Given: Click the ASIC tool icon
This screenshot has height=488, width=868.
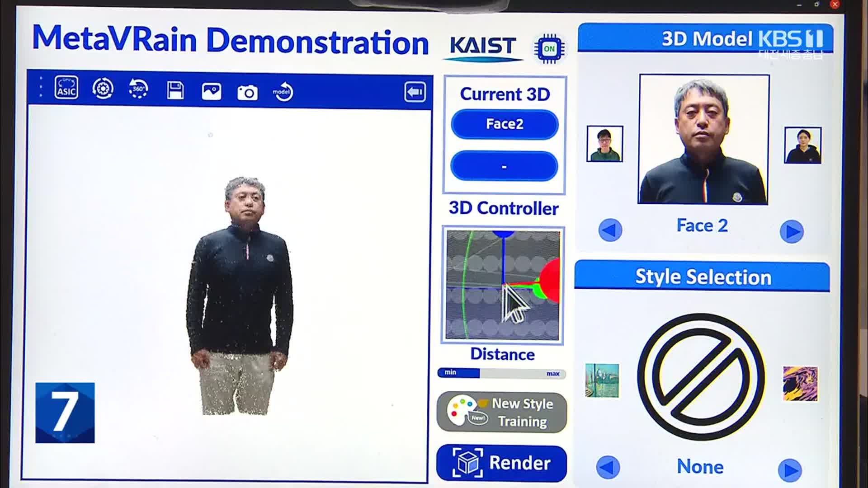Looking at the screenshot, I should [x=65, y=90].
